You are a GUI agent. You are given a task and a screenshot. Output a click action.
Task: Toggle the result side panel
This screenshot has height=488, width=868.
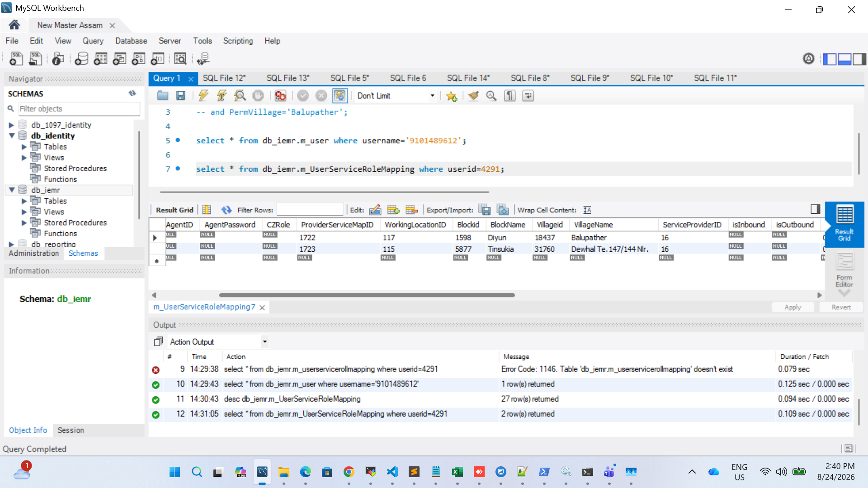tap(815, 209)
